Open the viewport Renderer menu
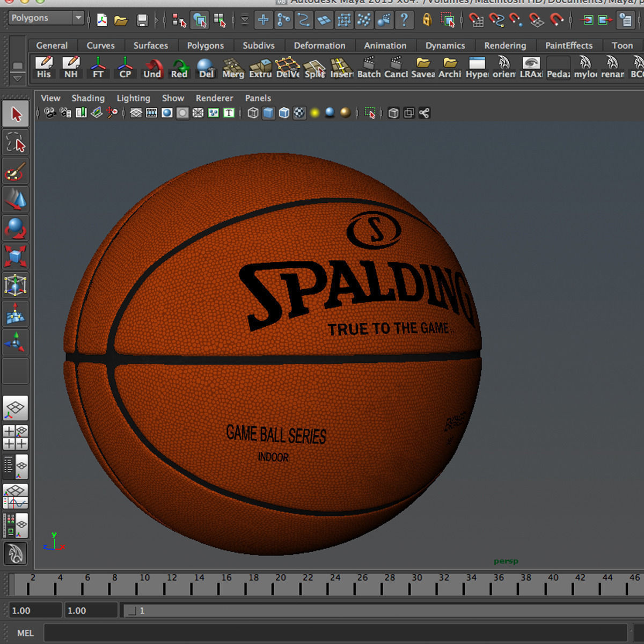This screenshot has width=644, height=644. [x=214, y=98]
